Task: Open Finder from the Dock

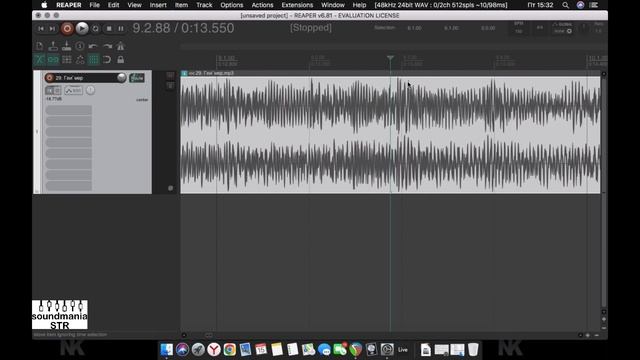Action: [x=166, y=349]
